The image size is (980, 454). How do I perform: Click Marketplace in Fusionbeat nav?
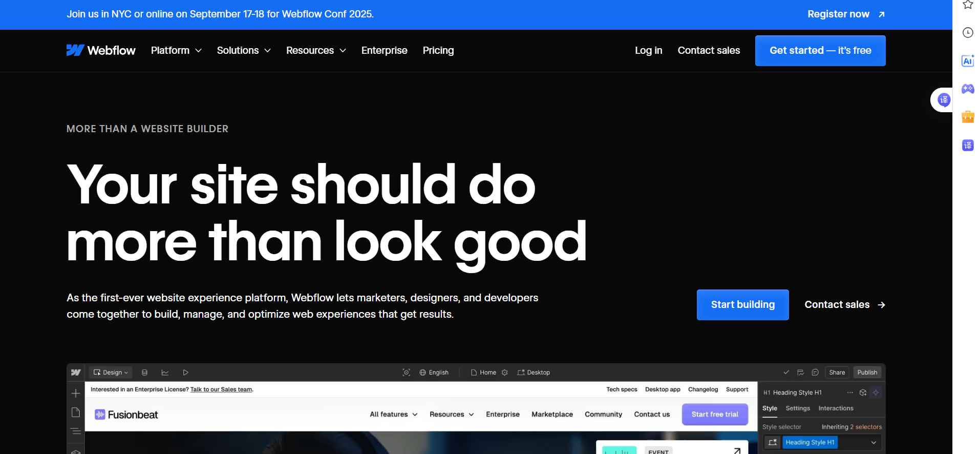tap(552, 415)
